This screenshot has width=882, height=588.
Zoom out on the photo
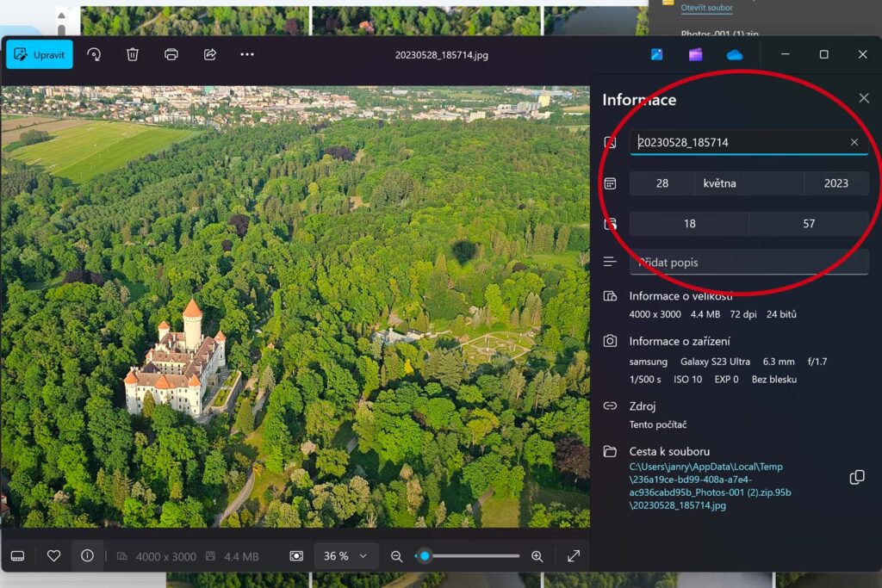tap(397, 556)
